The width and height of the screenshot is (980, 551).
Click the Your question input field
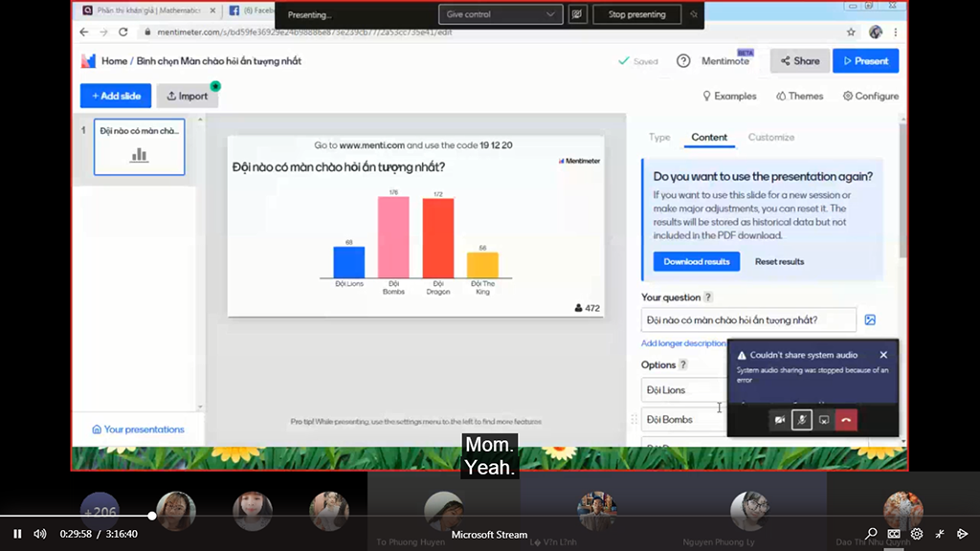pyautogui.click(x=748, y=320)
